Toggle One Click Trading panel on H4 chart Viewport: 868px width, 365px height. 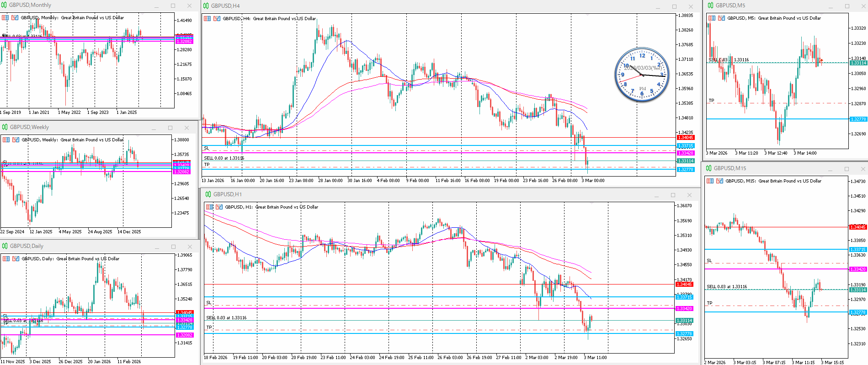click(207, 19)
